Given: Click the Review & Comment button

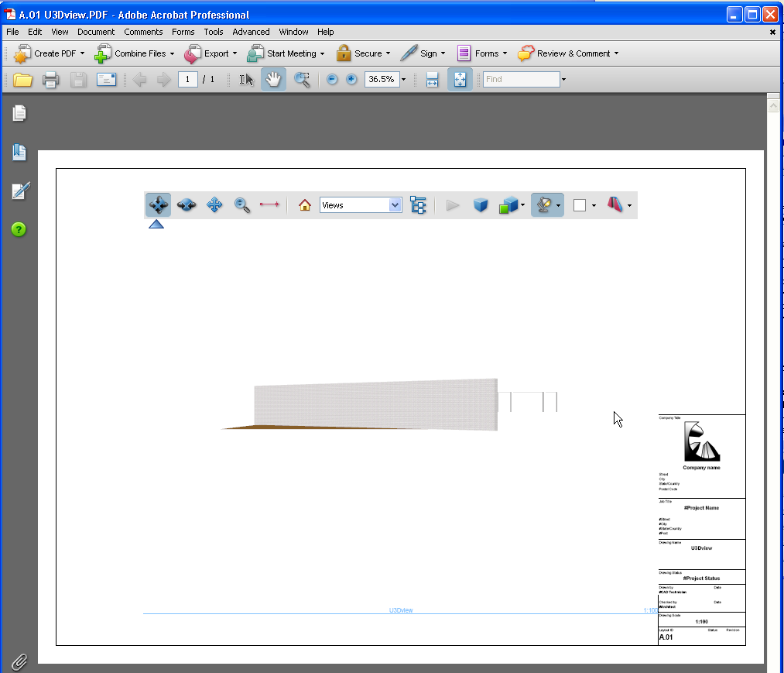Looking at the screenshot, I should [x=568, y=53].
